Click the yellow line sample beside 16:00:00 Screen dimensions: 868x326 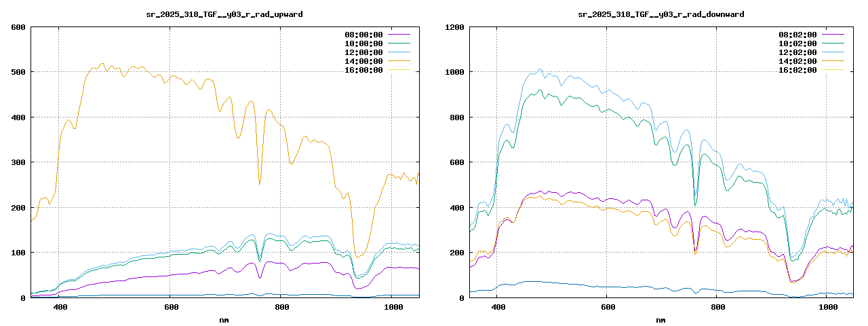point(399,70)
